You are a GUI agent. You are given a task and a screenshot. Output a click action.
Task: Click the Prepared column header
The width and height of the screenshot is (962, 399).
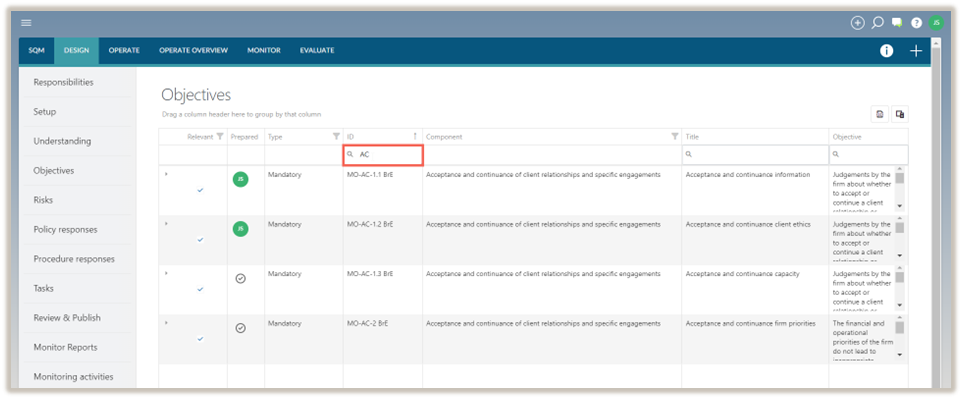[244, 137]
